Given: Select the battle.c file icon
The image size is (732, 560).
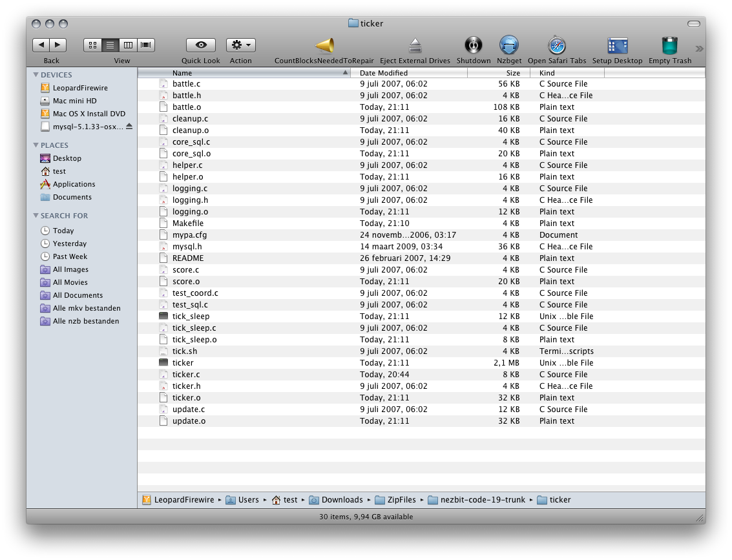Looking at the screenshot, I should pos(163,83).
